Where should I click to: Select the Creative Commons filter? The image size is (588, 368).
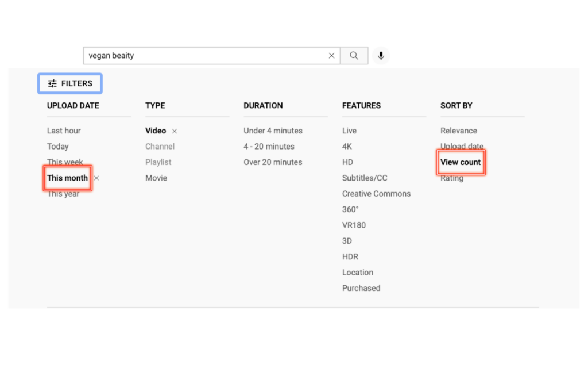376,194
